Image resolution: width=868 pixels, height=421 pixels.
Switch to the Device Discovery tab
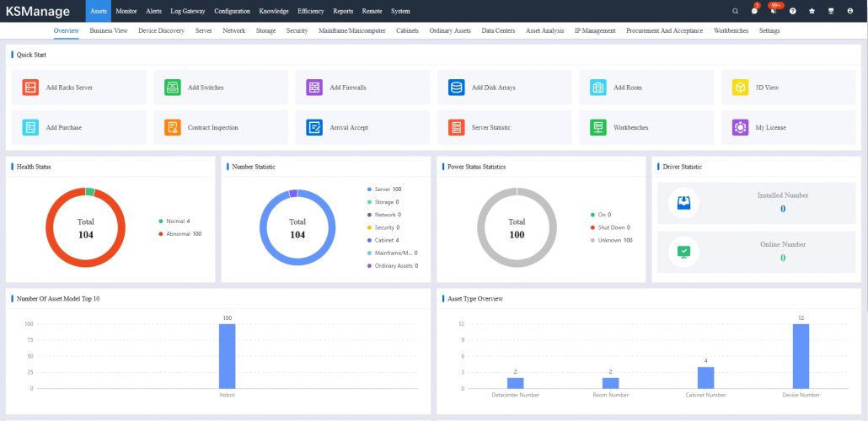pos(161,30)
